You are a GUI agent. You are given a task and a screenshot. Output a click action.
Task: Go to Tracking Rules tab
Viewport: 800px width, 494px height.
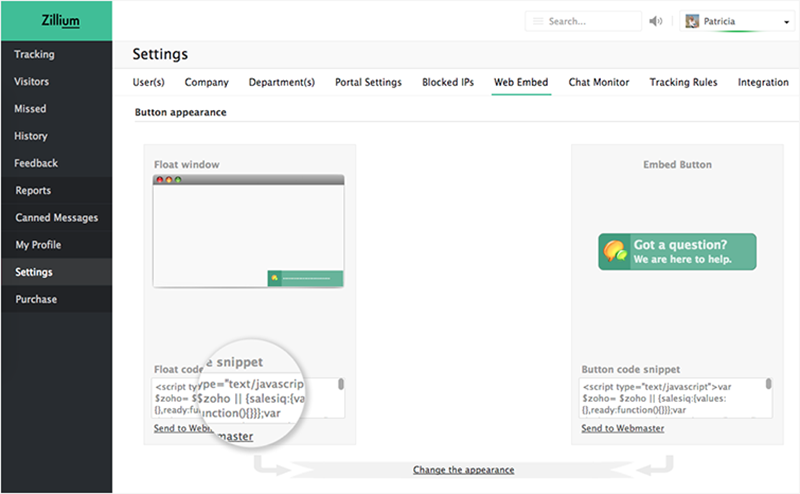[x=683, y=82]
